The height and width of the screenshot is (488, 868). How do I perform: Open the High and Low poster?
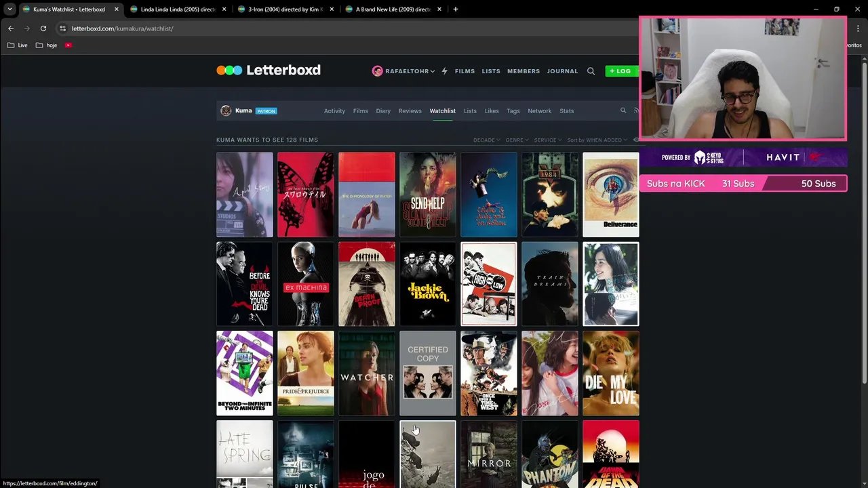pyautogui.click(x=489, y=284)
